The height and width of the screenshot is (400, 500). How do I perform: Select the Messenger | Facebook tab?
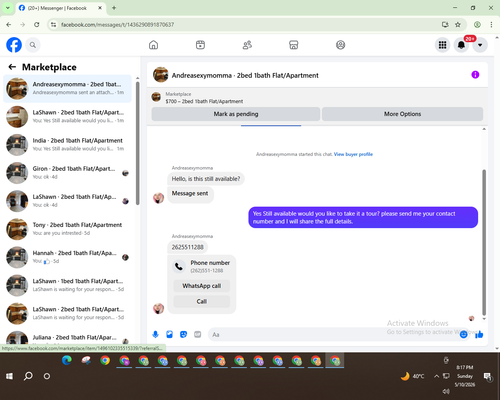tap(60, 8)
